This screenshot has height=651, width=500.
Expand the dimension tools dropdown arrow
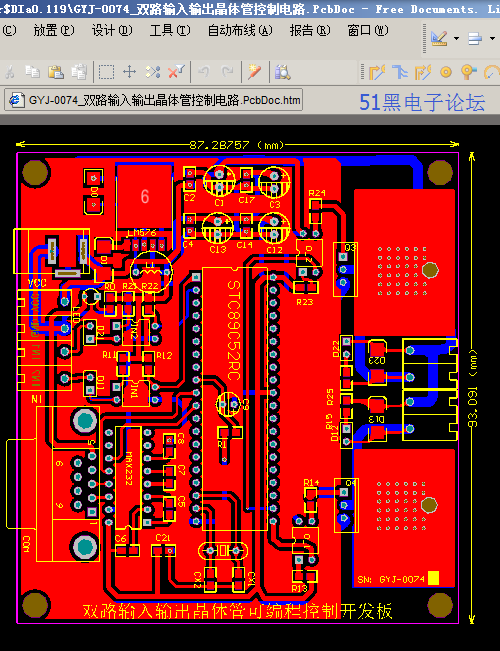[456, 39]
